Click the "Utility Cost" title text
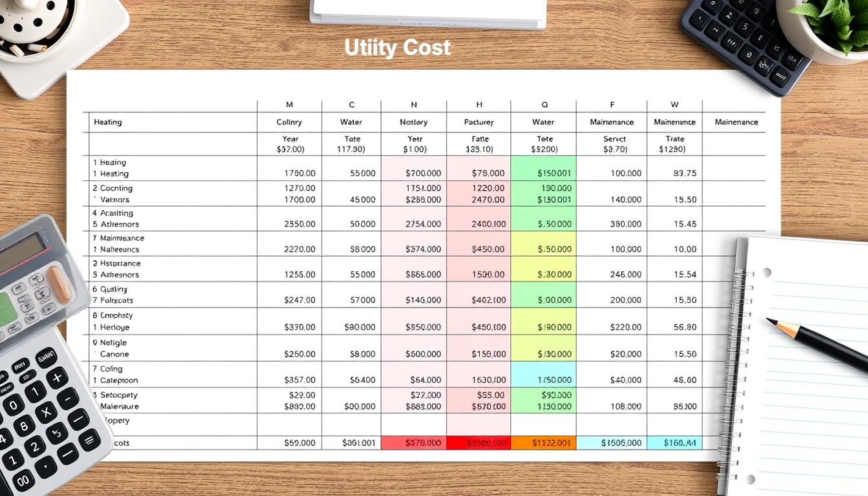Screen dimensions: 868x496 397,47
